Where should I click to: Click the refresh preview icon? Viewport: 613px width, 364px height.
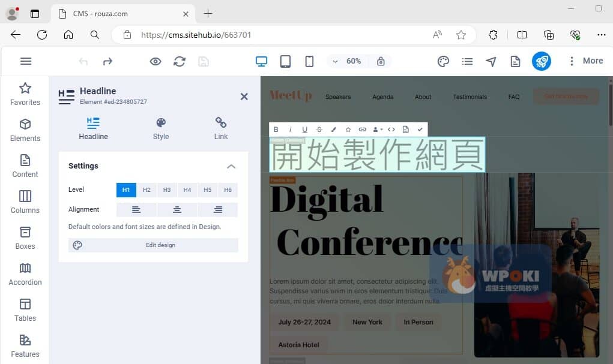[x=180, y=61]
